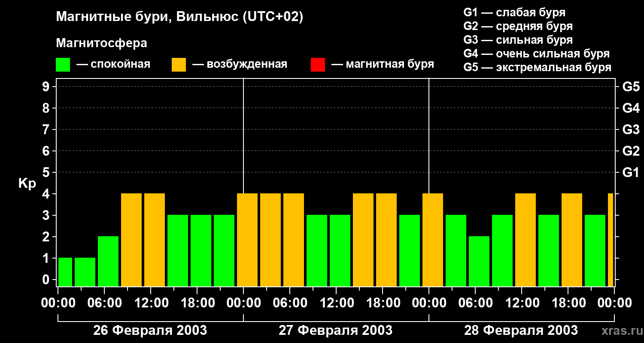Click the '12:00' time label above 26 Февраля
Viewport: 644px width, 343px height.
point(151,303)
